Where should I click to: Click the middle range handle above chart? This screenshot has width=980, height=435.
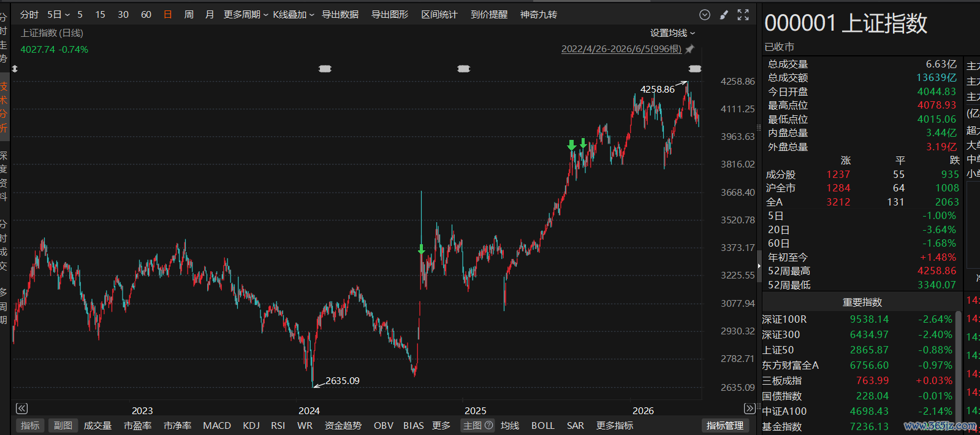[464, 69]
